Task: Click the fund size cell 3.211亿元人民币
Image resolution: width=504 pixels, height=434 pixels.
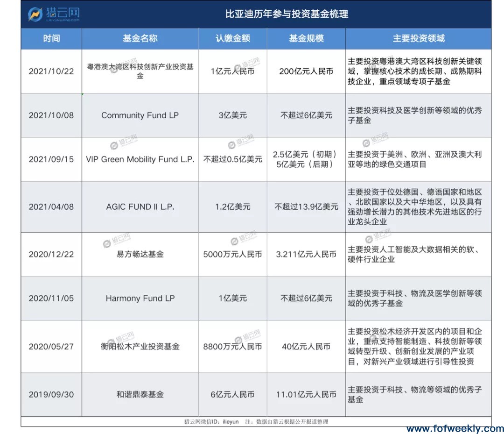Action: coord(306,255)
